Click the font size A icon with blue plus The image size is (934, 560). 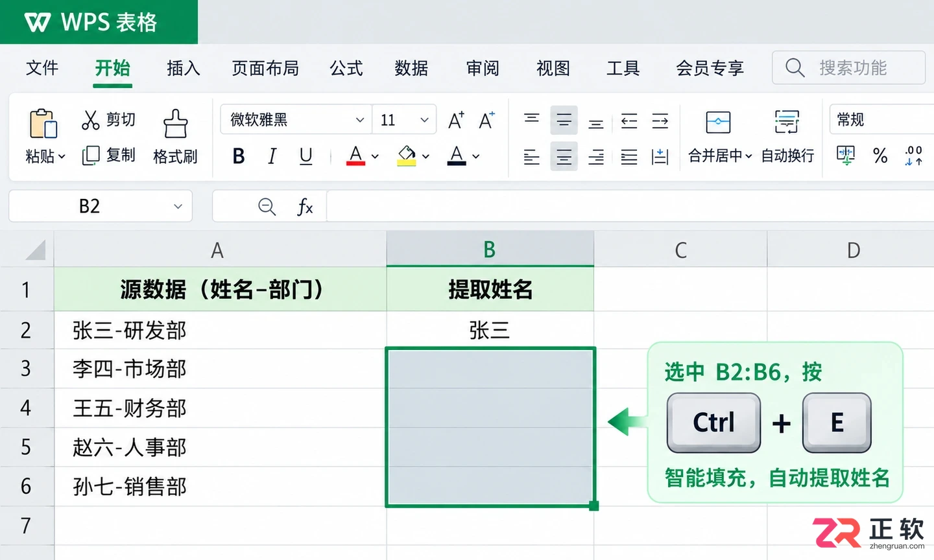click(x=486, y=120)
